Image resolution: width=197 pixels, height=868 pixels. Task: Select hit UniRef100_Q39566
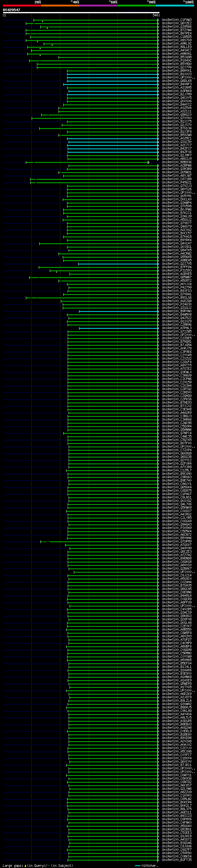point(177,26)
